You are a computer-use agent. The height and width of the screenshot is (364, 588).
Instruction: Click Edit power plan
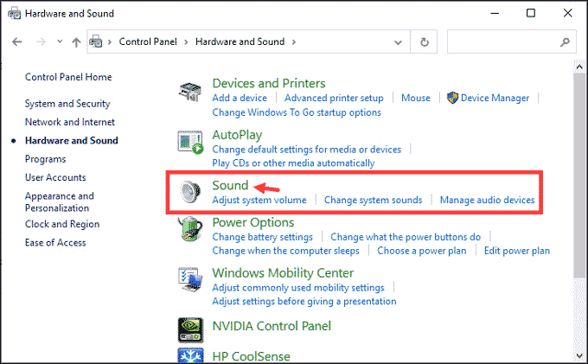click(x=517, y=251)
